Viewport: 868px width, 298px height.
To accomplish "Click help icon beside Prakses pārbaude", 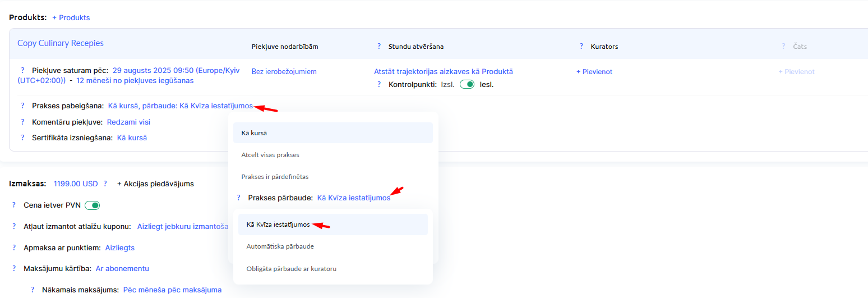I will click(x=239, y=198).
